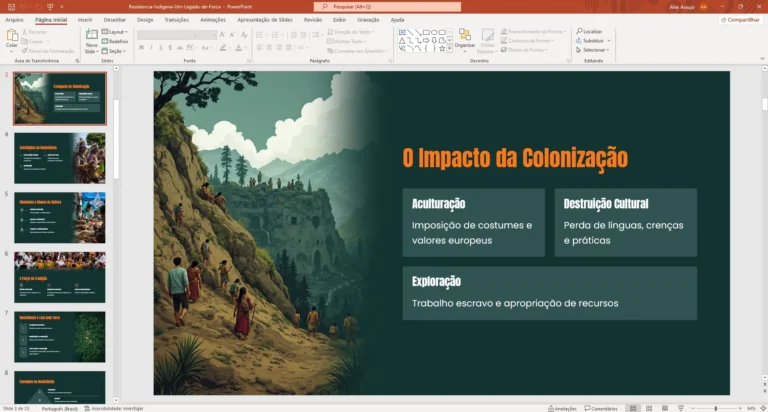Click the zoom slider handle in status bar

pos(716,408)
